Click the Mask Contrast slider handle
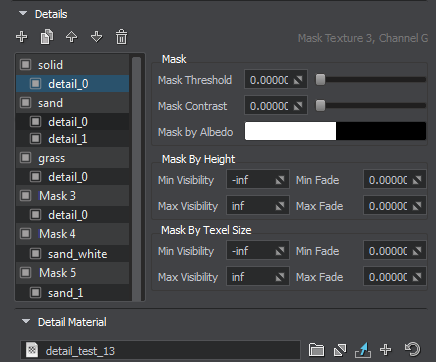This screenshot has height=362, width=436. (320, 106)
